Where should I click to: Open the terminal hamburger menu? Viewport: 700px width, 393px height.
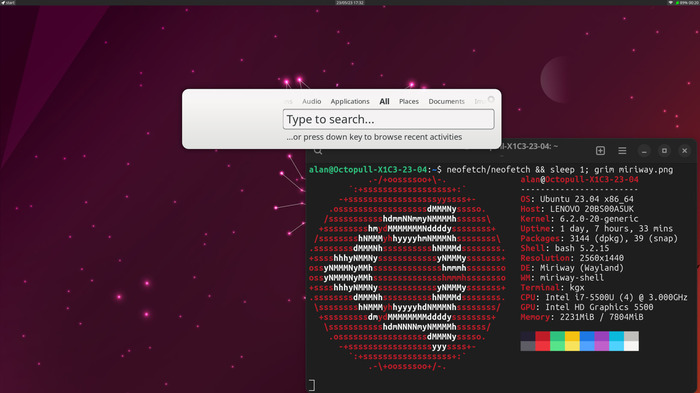[622, 151]
